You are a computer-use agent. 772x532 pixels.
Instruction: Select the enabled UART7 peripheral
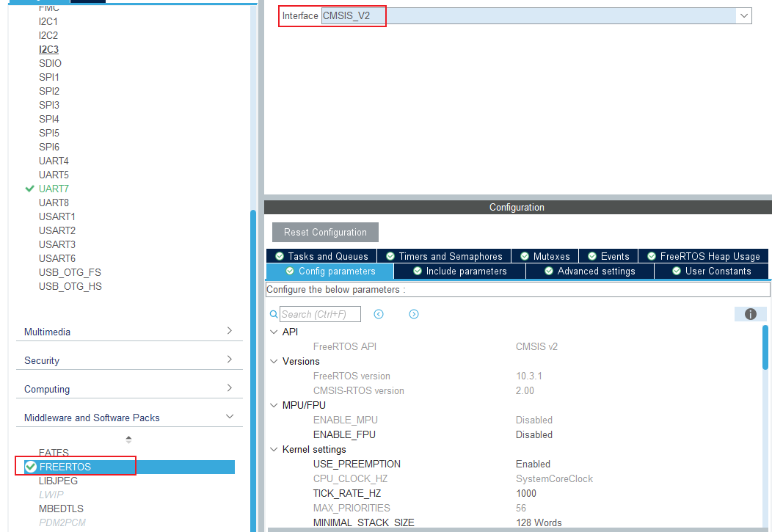click(x=54, y=189)
